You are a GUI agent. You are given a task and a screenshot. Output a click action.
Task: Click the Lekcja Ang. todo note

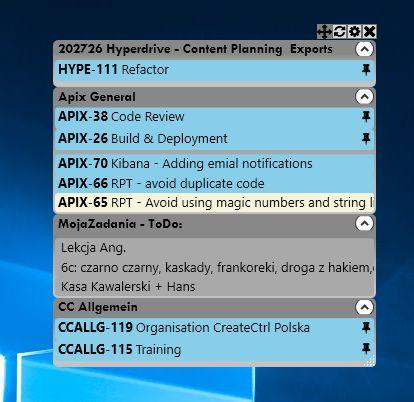[214, 248]
